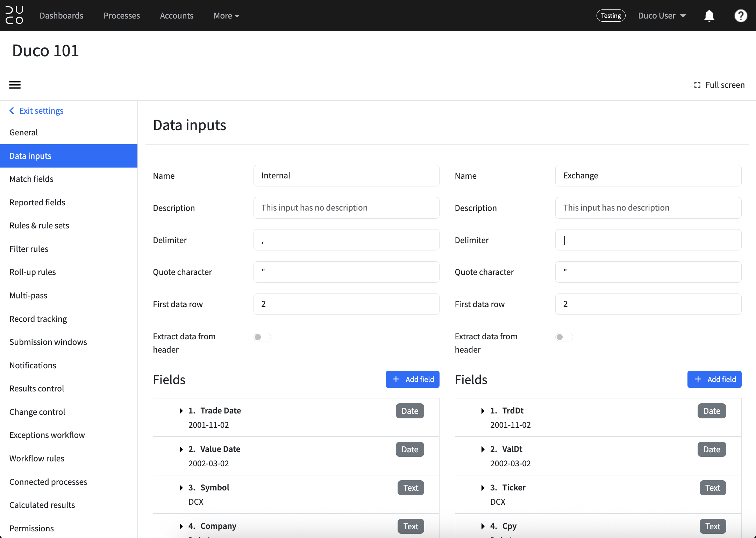Open Notifications settings
The image size is (756, 538).
69,365
